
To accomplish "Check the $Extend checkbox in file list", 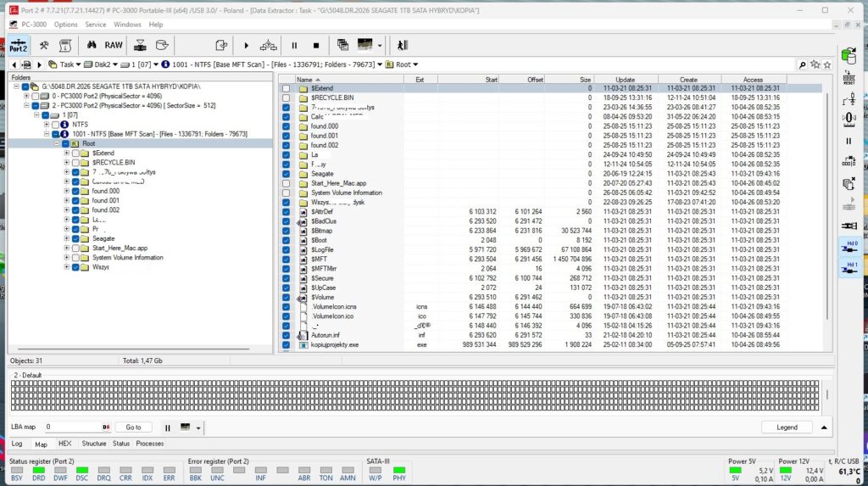I will 287,88.
